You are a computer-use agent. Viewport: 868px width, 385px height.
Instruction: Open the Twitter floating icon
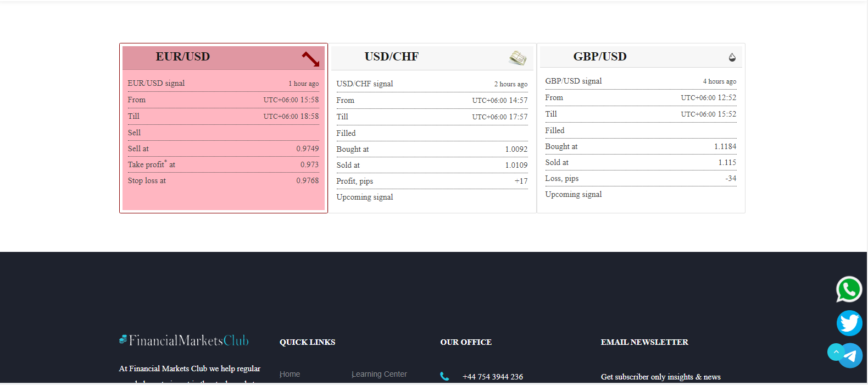click(x=849, y=323)
